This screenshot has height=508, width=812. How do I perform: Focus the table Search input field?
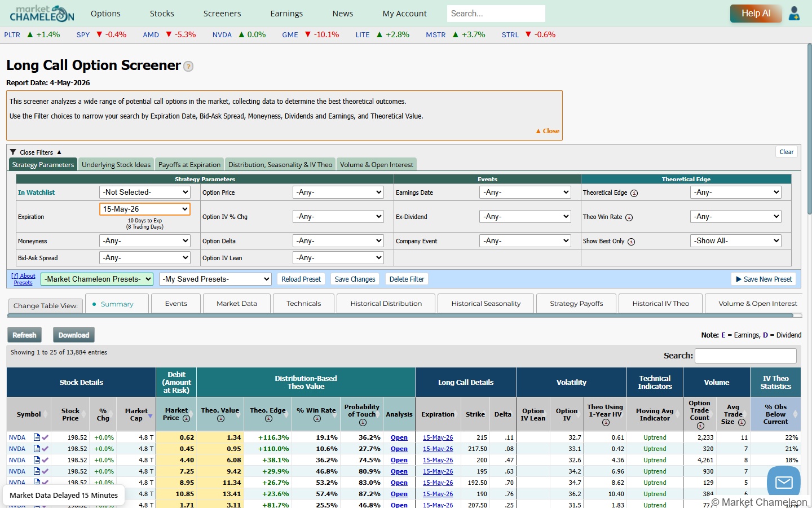pos(745,356)
